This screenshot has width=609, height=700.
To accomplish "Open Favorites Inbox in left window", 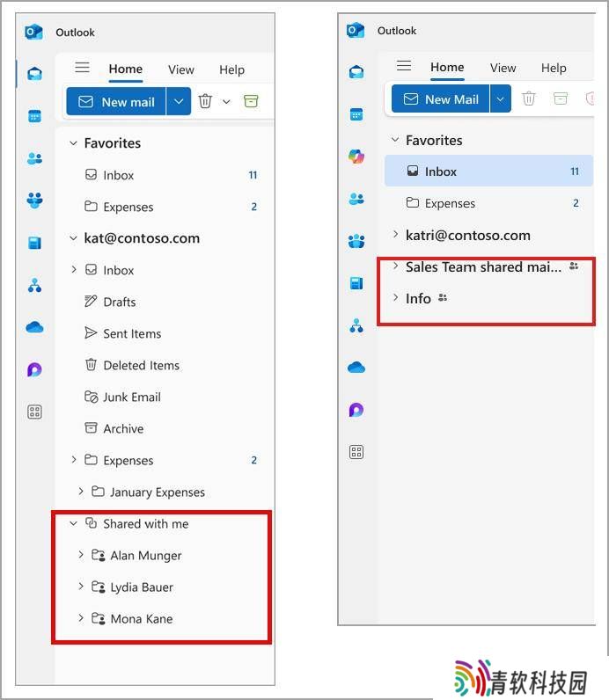I will (x=171, y=175).
